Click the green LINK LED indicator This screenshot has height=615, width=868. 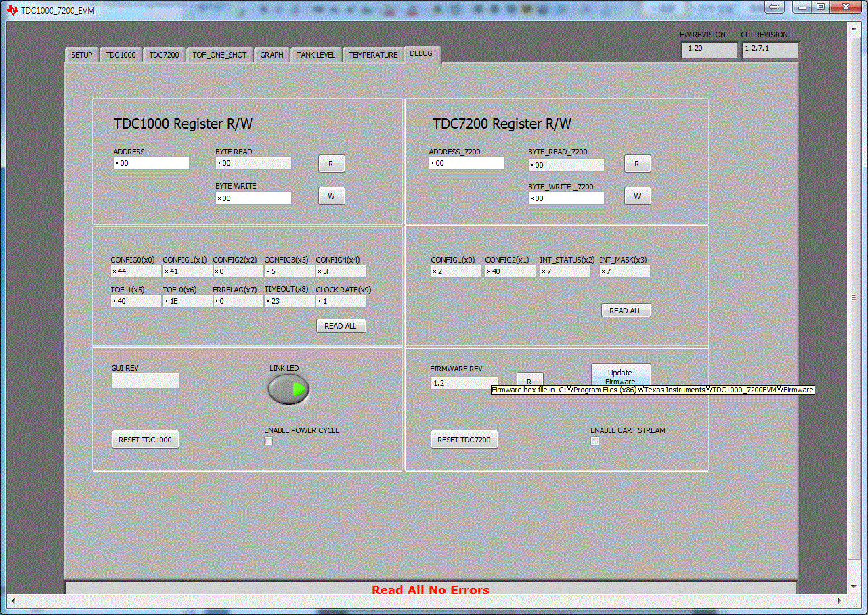click(289, 389)
